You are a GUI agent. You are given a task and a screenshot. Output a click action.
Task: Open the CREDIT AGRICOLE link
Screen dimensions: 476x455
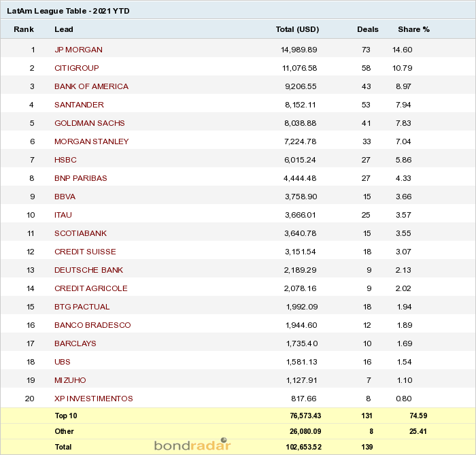coord(91,288)
